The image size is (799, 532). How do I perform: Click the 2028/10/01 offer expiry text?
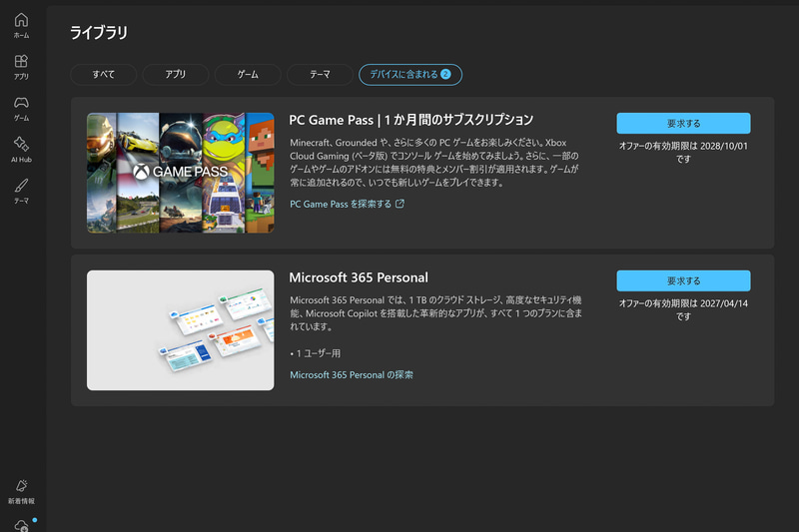pyautogui.click(x=683, y=153)
